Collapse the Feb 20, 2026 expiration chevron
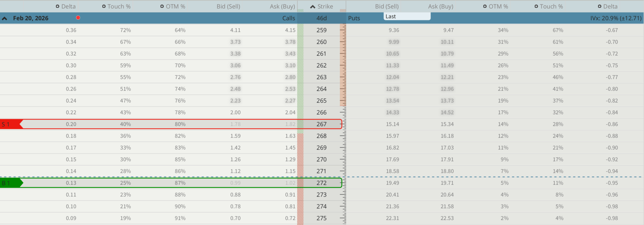644x225 pixels. pos(5,18)
